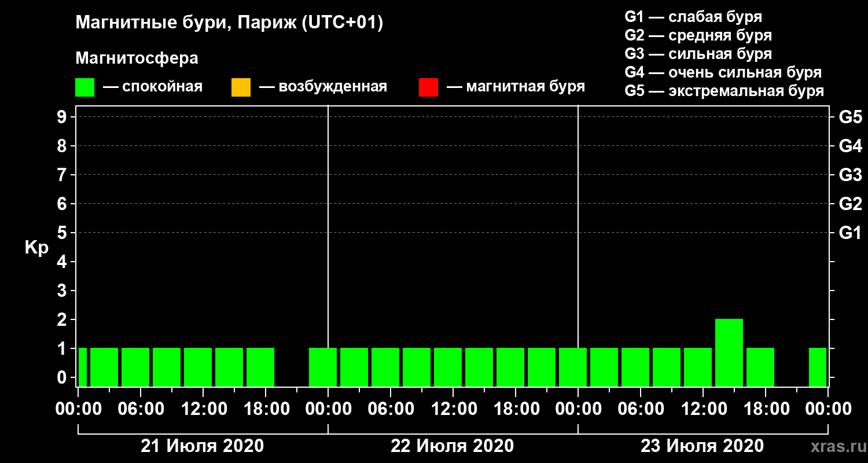Screen dimensions: 868x463
Task: Click the green 'спокойная' legend swatch
Action: coord(85,87)
